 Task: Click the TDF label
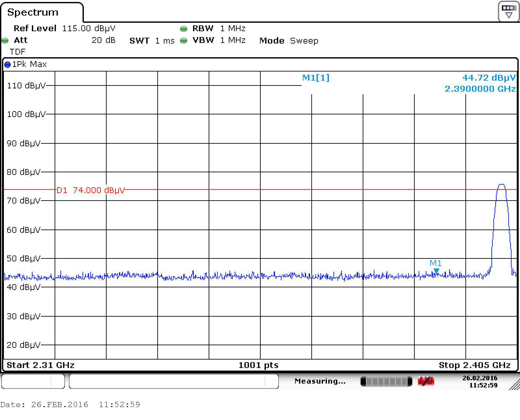tap(18, 52)
